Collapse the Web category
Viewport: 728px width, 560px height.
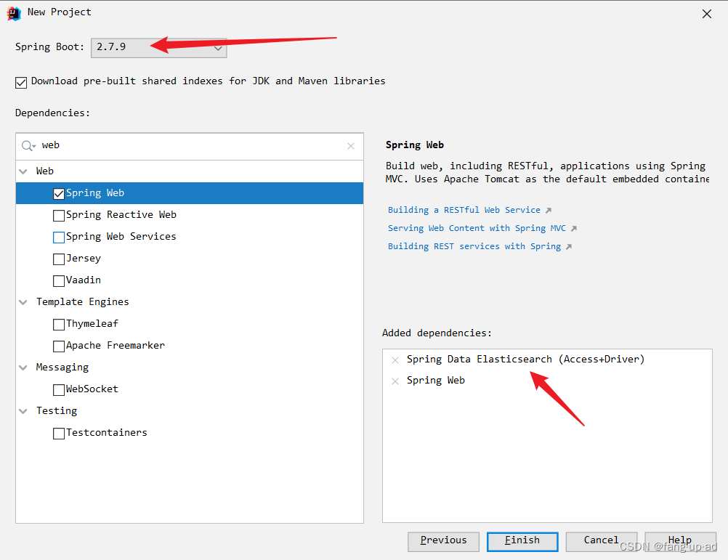pos(23,171)
